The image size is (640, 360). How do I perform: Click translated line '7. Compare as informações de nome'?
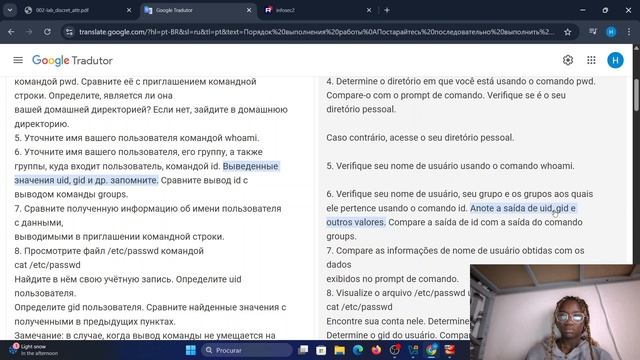click(455, 251)
